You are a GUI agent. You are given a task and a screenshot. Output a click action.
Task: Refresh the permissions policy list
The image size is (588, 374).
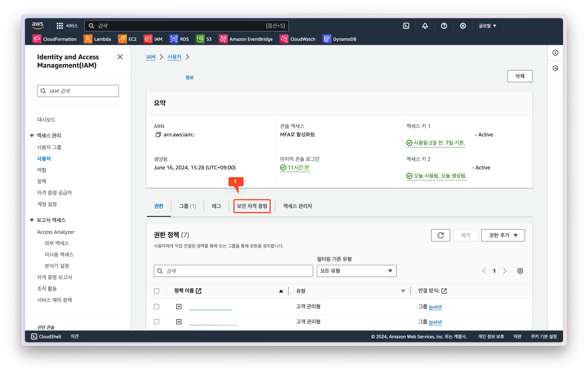coord(440,235)
